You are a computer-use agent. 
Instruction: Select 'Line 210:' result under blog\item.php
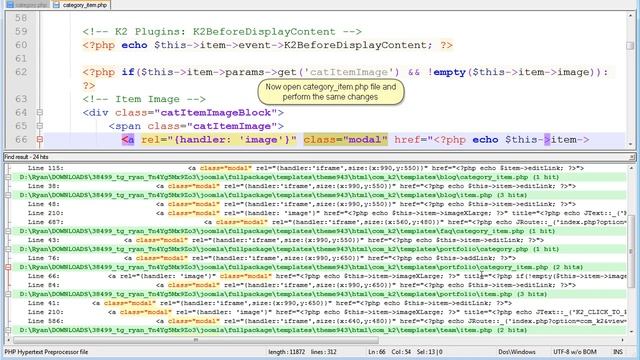[x=327, y=213]
